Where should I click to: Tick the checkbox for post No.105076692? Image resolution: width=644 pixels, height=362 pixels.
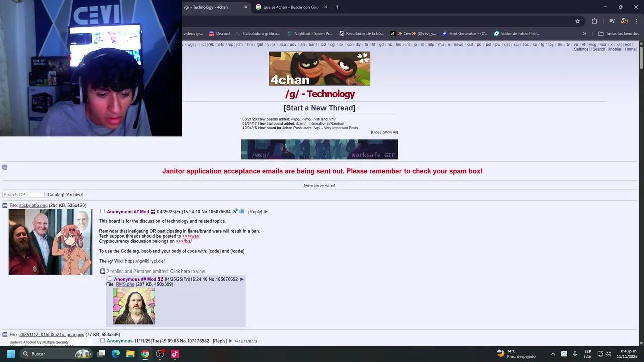tap(110, 279)
